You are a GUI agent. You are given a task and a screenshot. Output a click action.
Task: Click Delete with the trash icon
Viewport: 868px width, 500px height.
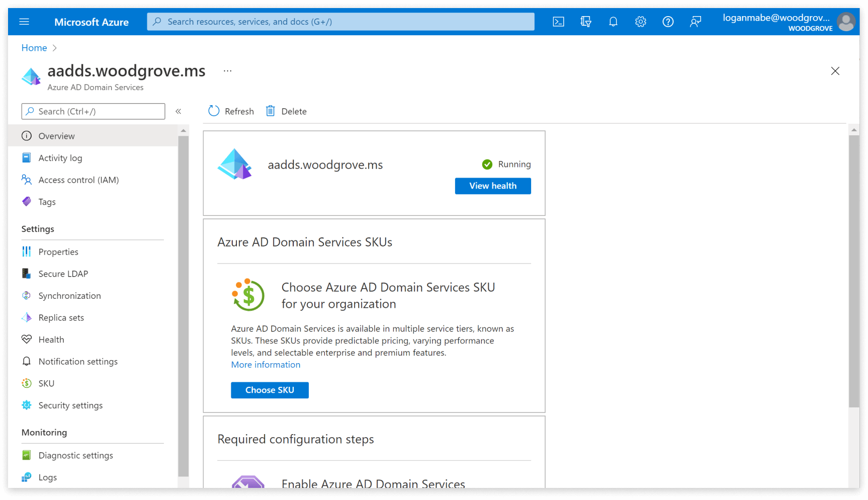pyautogui.click(x=286, y=111)
